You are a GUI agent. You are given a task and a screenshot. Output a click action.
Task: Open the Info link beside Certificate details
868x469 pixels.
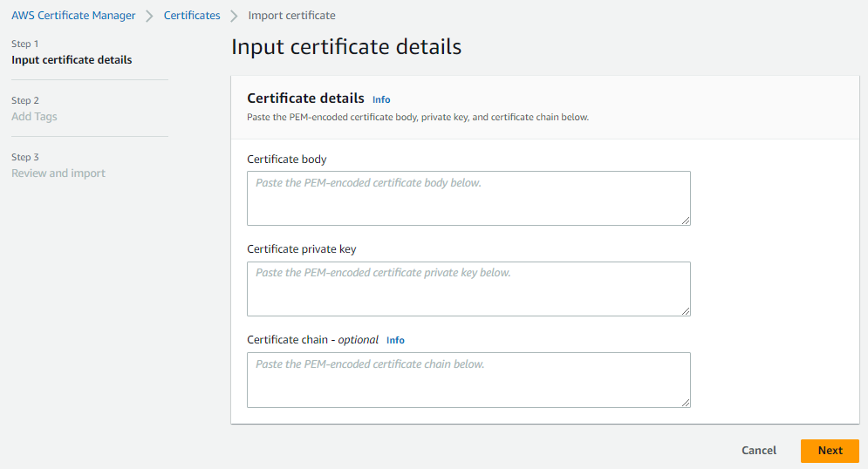click(x=381, y=99)
